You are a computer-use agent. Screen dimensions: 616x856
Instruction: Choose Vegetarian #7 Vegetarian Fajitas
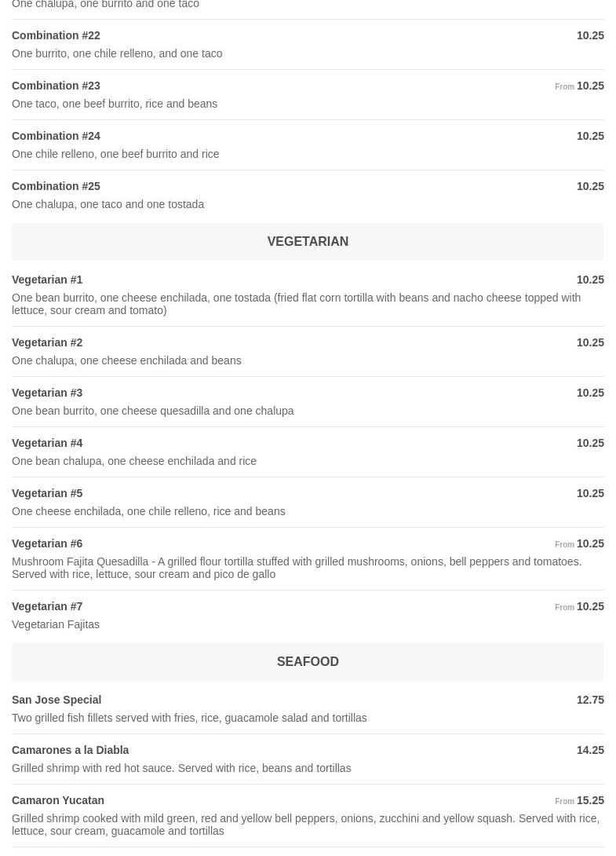(47, 606)
